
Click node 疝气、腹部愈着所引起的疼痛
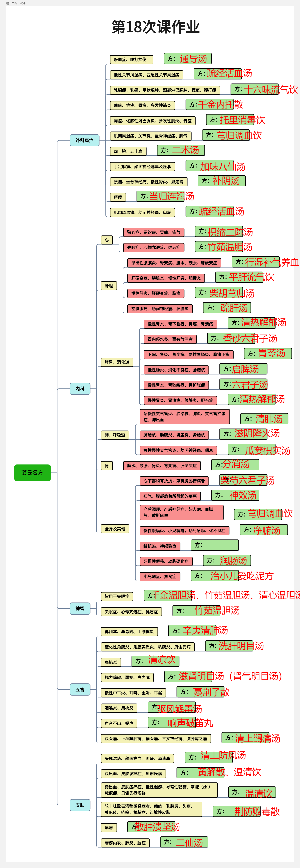point(170,496)
